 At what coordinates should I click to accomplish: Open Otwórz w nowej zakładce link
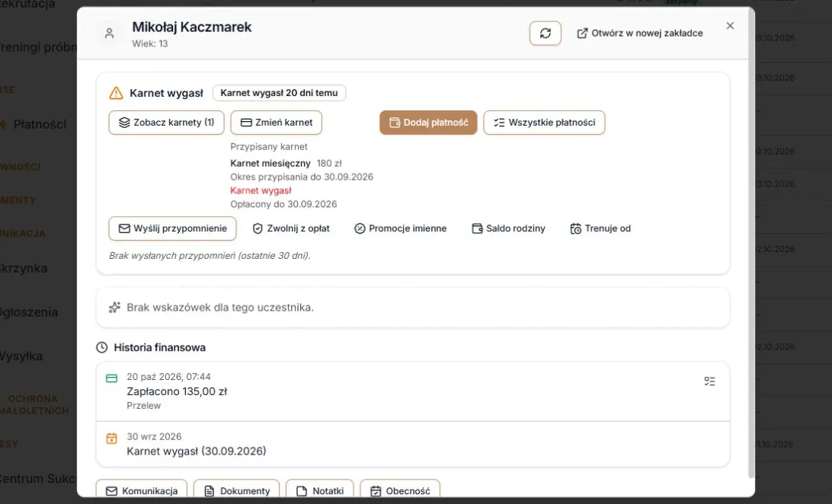tap(640, 33)
